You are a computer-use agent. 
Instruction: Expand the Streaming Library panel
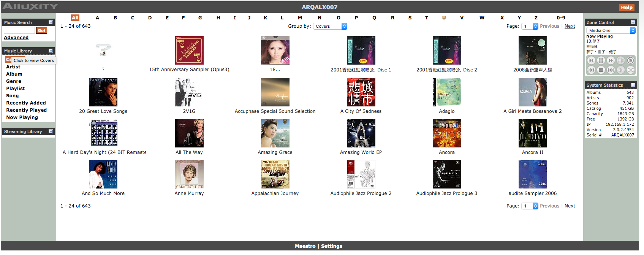coord(51,131)
